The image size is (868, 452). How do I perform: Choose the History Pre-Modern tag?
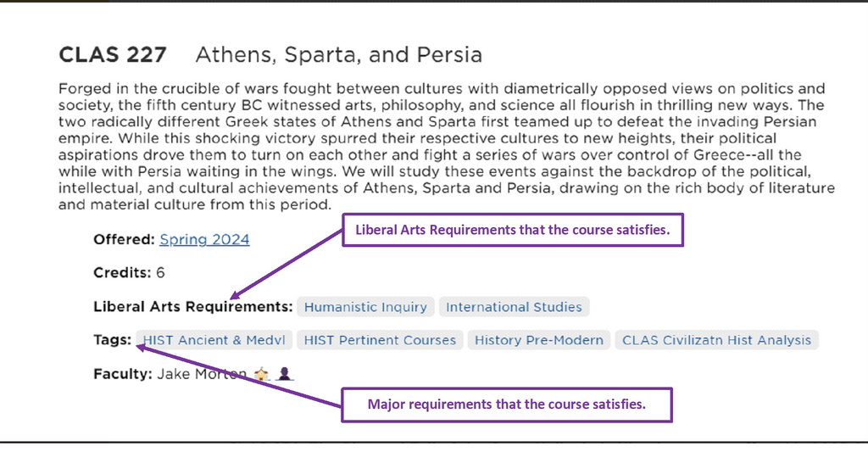pos(538,340)
